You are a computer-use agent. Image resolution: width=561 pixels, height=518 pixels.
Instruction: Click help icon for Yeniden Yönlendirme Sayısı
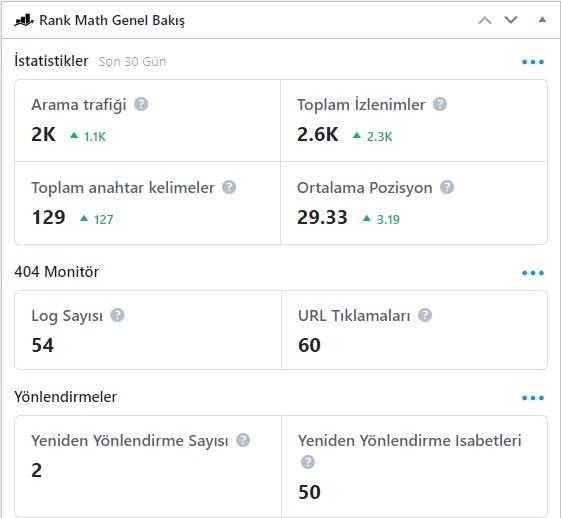pyautogui.click(x=243, y=440)
